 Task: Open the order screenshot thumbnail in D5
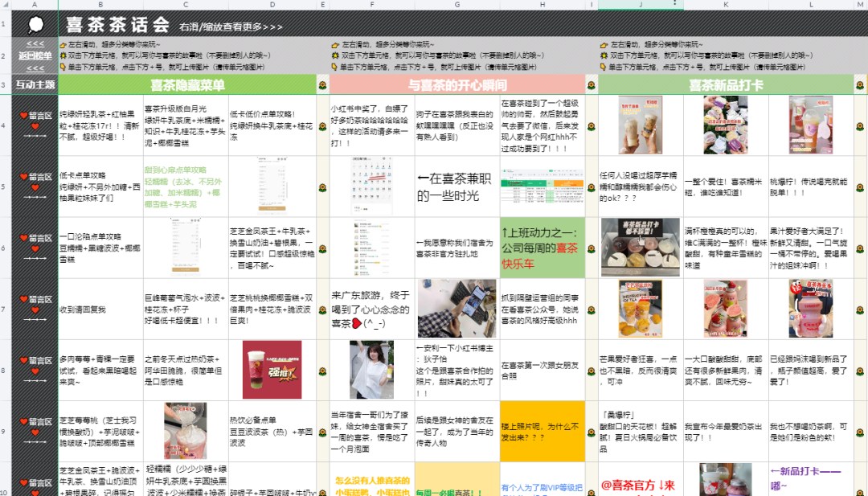272,186
